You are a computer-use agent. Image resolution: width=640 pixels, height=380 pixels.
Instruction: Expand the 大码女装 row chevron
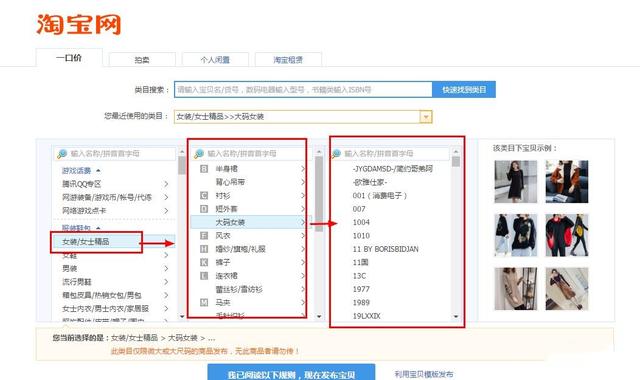pos(303,222)
